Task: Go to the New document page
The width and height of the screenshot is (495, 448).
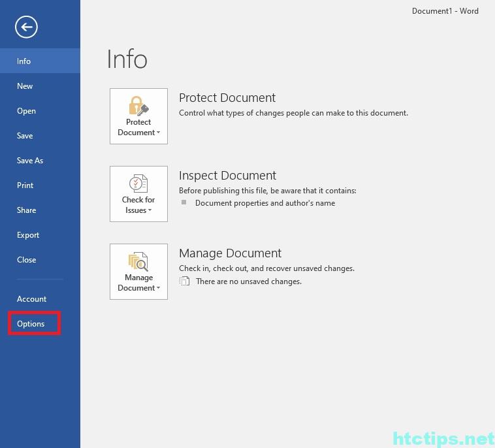Action: pyautogui.click(x=25, y=86)
